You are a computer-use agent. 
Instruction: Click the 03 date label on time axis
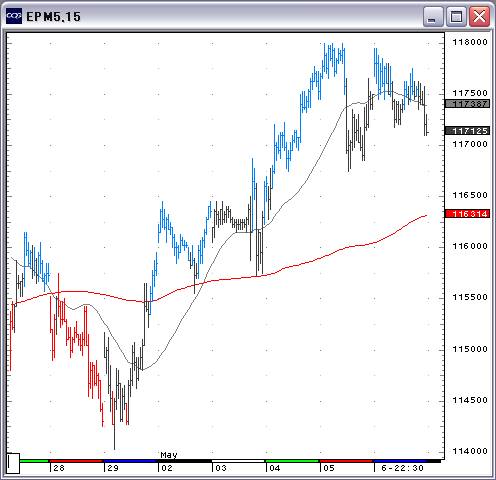click(221, 468)
